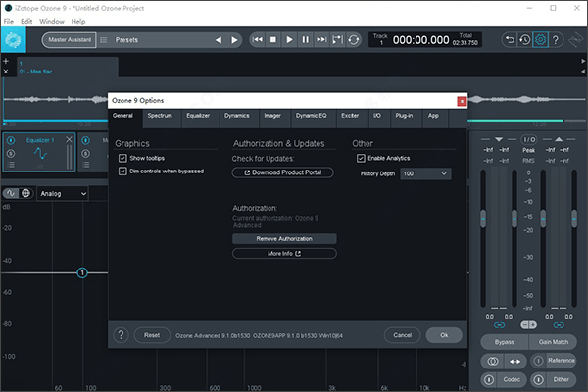The width and height of the screenshot is (588, 392).
Task: Click Download Product Portal button
Action: (284, 172)
